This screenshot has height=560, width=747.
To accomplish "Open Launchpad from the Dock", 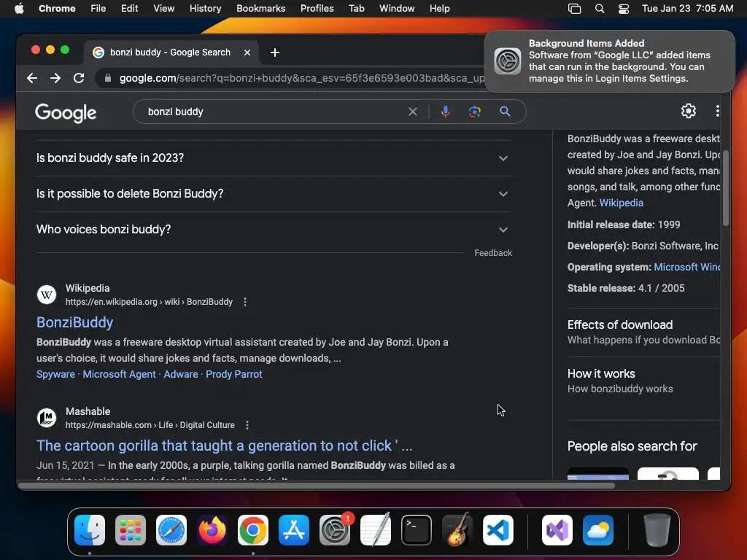I will (x=131, y=530).
